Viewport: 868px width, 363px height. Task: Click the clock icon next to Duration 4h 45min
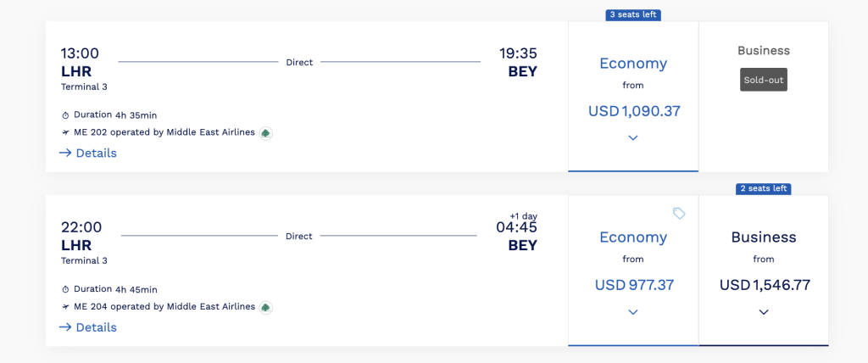pyautogui.click(x=65, y=289)
